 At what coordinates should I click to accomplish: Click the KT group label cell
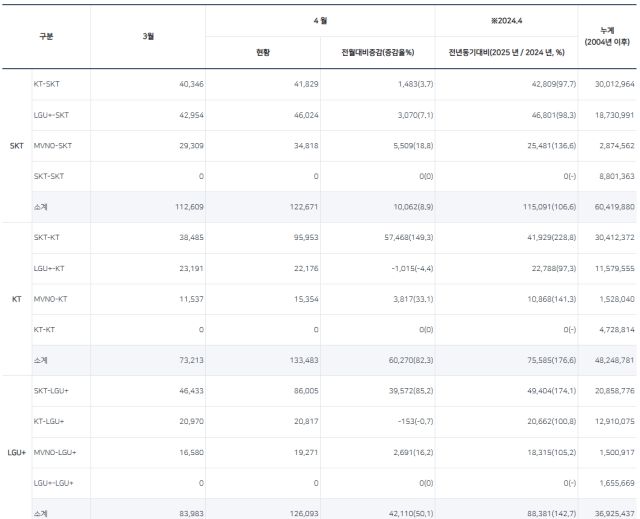point(16,299)
